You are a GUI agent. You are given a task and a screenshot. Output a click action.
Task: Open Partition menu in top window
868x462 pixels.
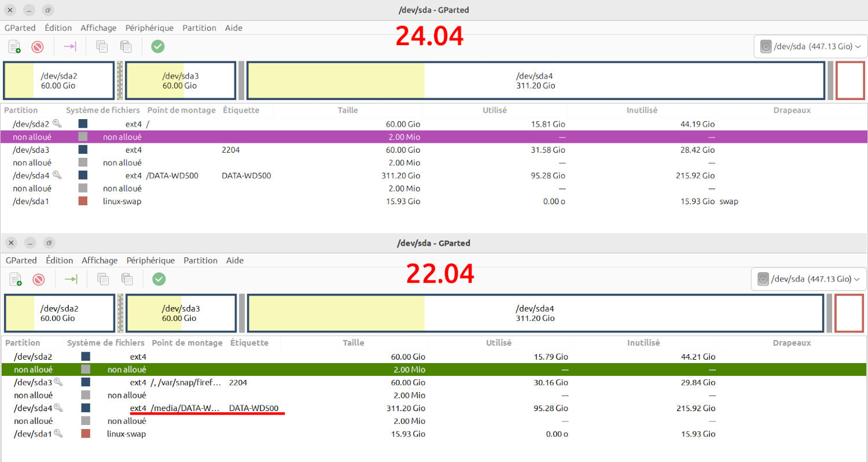coord(199,28)
